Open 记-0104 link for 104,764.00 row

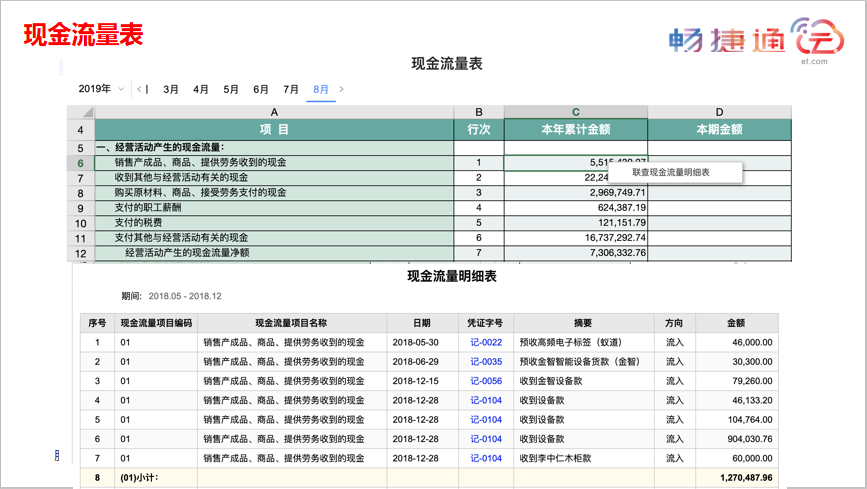click(486, 420)
